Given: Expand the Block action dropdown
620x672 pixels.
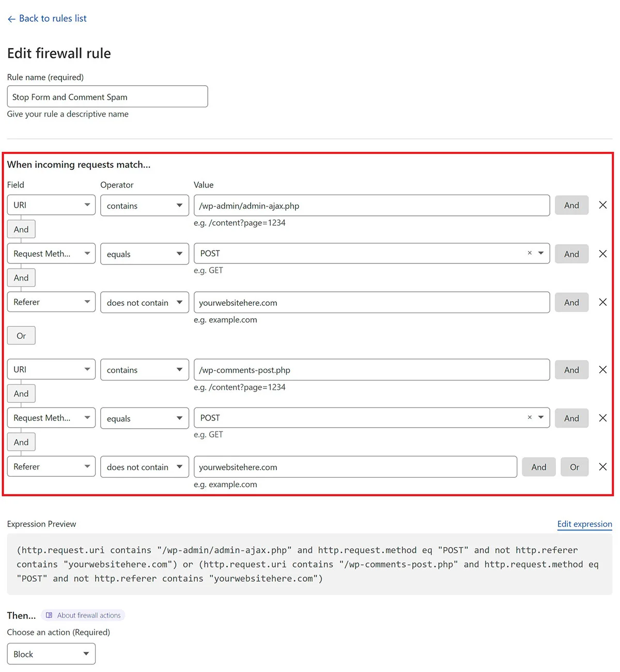Looking at the screenshot, I should click(x=51, y=654).
